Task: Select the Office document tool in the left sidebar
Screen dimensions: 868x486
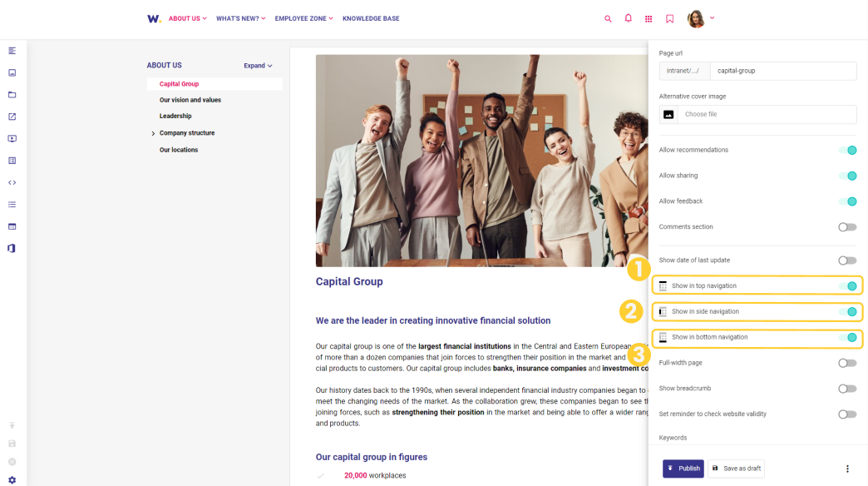Action: [12, 248]
